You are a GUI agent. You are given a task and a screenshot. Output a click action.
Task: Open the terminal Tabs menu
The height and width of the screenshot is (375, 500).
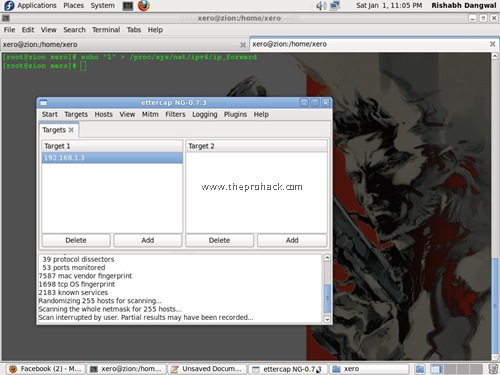tap(134, 30)
